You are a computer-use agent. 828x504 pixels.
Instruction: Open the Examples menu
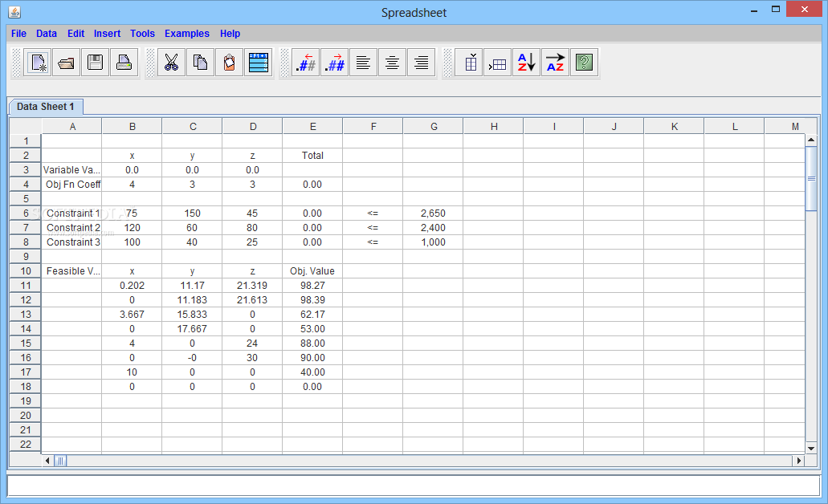click(187, 33)
